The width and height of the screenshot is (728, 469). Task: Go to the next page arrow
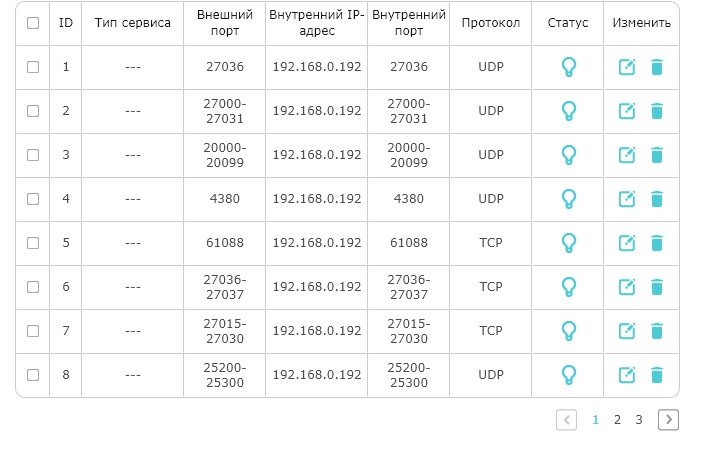(x=668, y=420)
